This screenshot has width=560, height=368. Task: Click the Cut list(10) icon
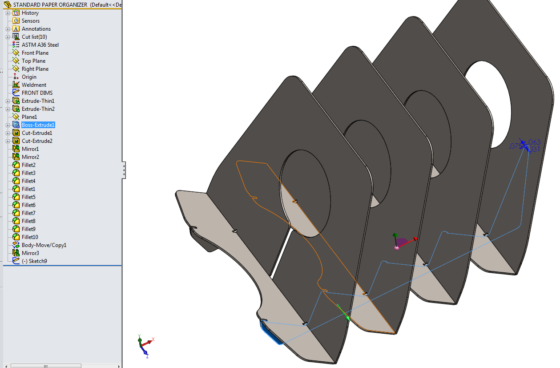[x=16, y=37]
